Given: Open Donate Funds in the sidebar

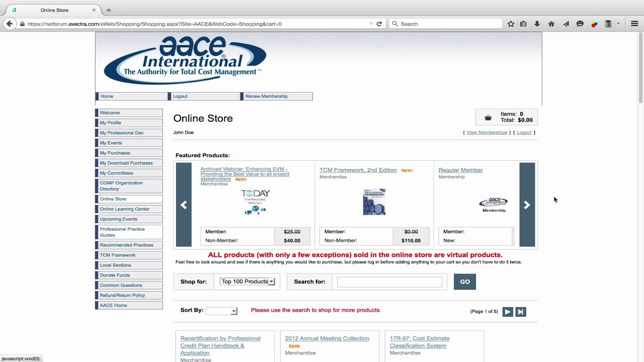Looking at the screenshot, I should pyautogui.click(x=129, y=276).
